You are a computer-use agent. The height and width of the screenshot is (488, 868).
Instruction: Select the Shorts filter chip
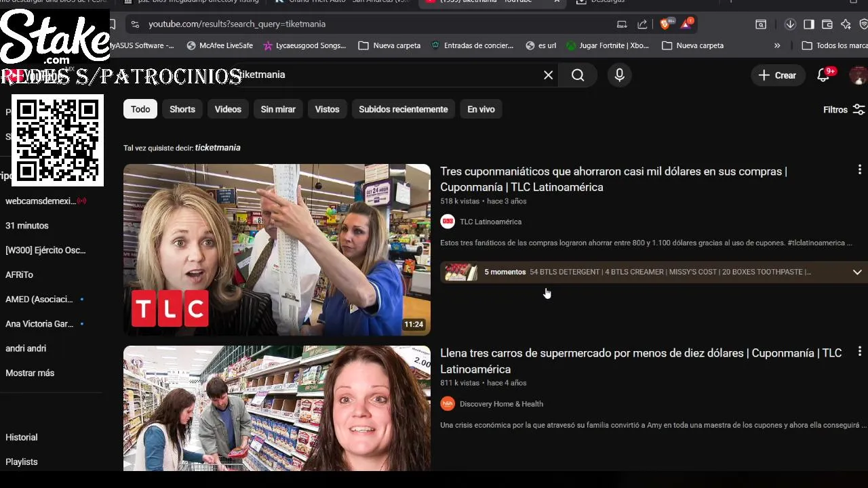point(182,109)
